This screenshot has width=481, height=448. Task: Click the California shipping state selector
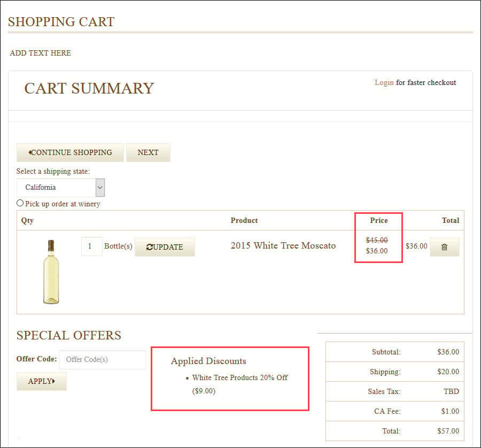tap(61, 188)
